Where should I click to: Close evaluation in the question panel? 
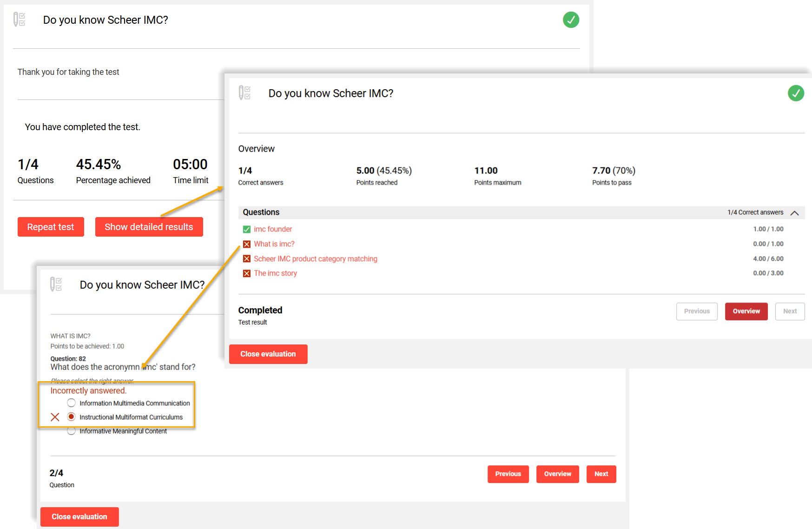pyautogui.click(x=79, y=517)
